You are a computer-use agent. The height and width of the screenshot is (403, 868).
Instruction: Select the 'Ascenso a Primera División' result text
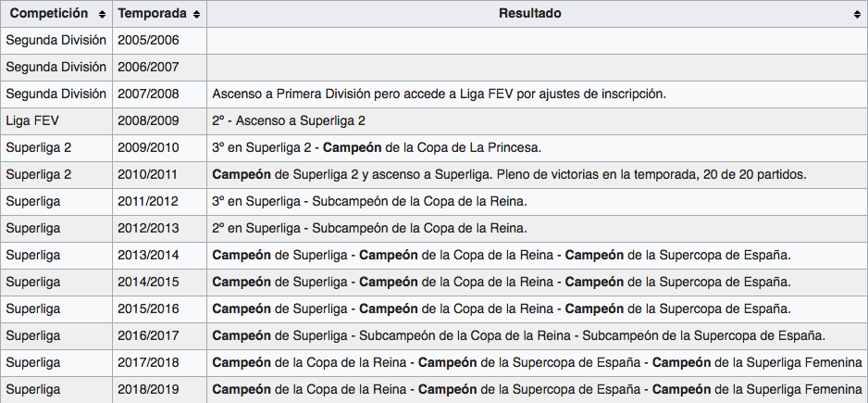pos(439,94)
